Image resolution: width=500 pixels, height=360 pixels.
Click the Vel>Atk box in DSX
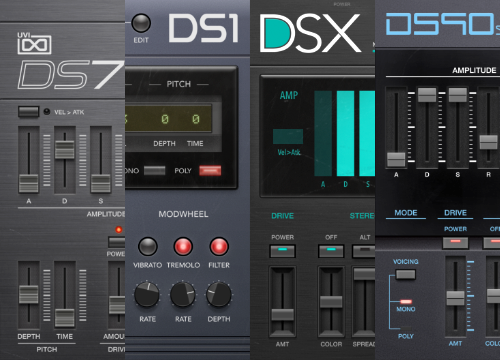288,136
